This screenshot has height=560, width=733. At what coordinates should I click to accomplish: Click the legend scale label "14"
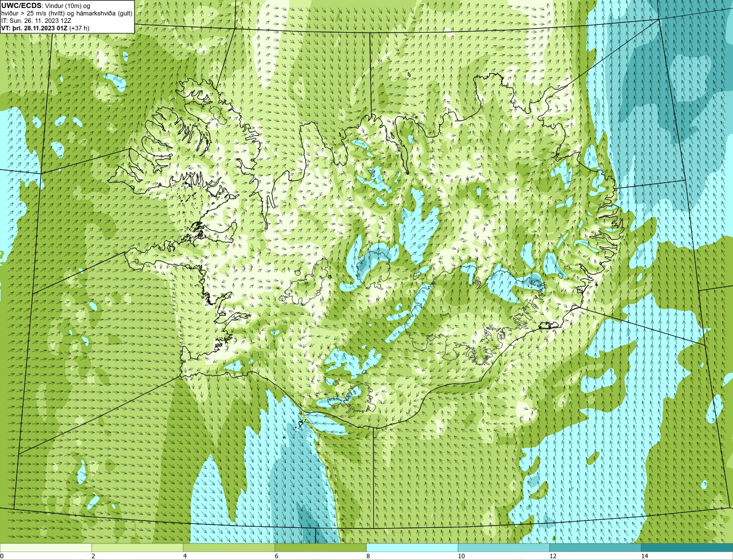pos(644,556)
